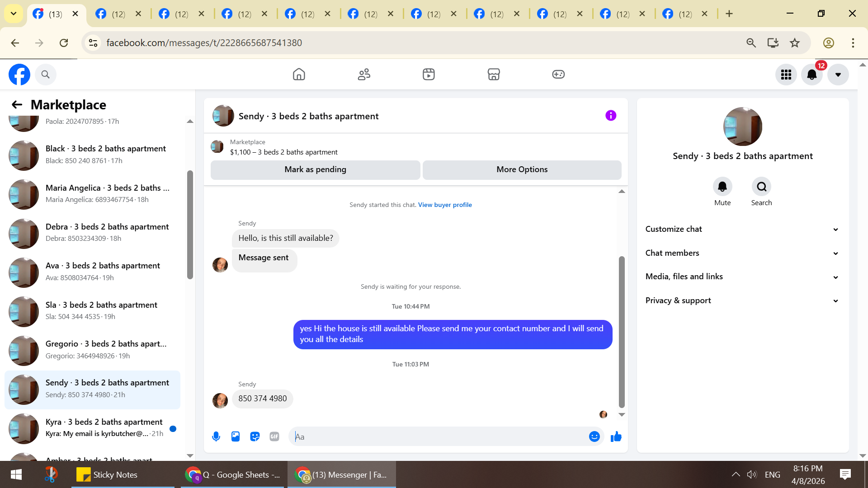Open the emoji picker smiley
The height and width of the screenshot is (488, 868).
[594, 436]
